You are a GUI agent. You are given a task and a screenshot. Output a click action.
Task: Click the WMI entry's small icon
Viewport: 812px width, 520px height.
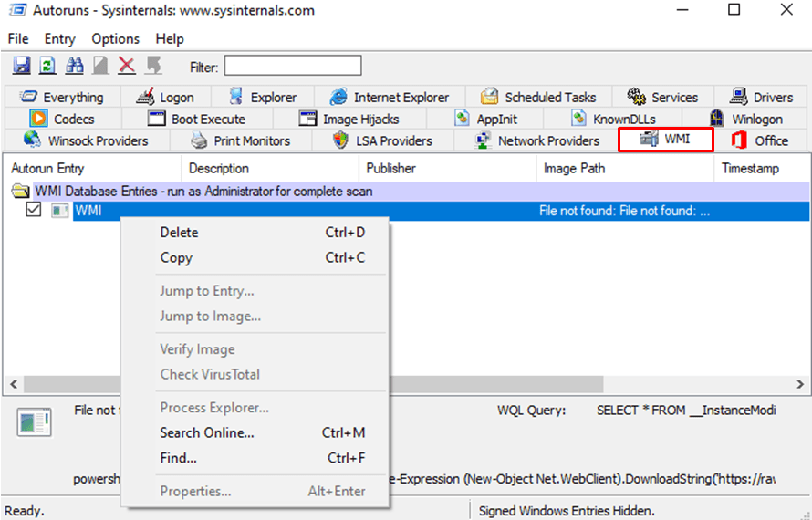point(60,211)
